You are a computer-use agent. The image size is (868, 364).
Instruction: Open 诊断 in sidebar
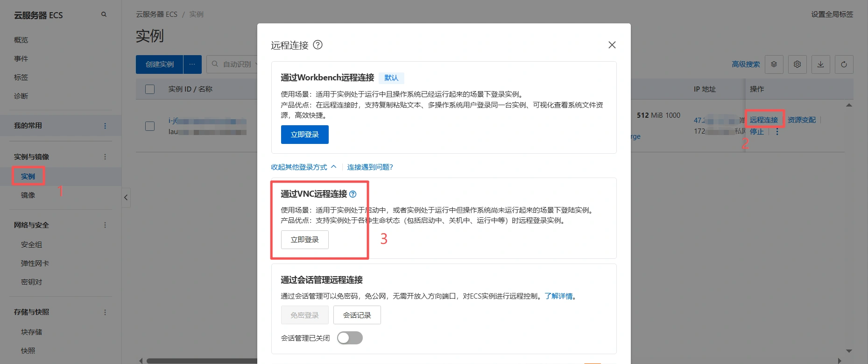pos(21,96)
